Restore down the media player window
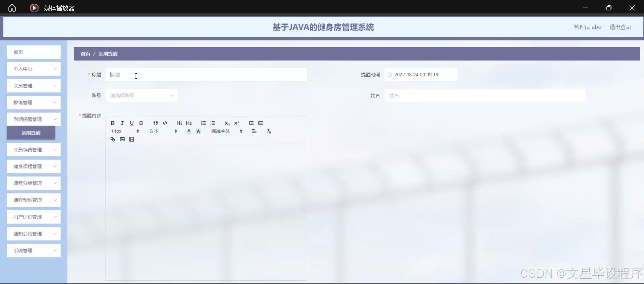Screen dimensions: 644x284 tap(609, 8)
